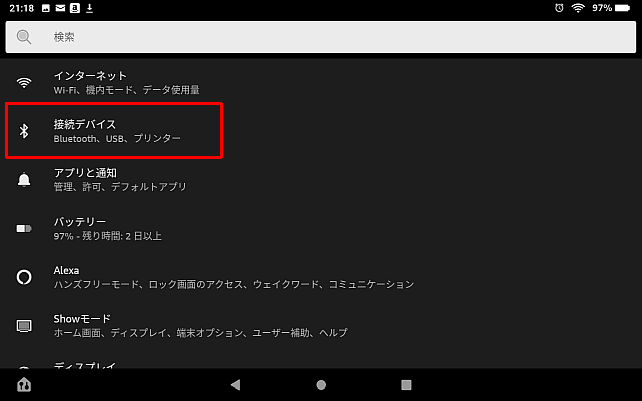The height and width of the screenshot is (401, 642).
Task: Tap the 21:18 clock in status bar
Action: coord(21,8)
